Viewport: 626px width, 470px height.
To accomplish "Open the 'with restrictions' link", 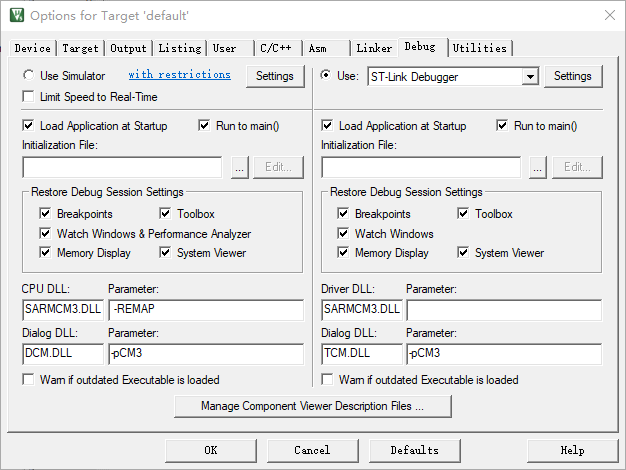I will tap(180, 75).
